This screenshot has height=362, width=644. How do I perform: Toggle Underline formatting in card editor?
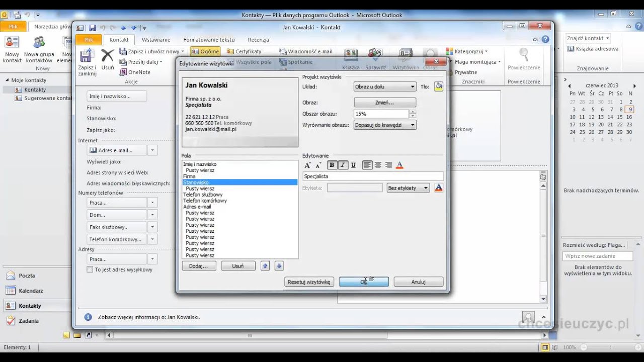click(353, 165)
